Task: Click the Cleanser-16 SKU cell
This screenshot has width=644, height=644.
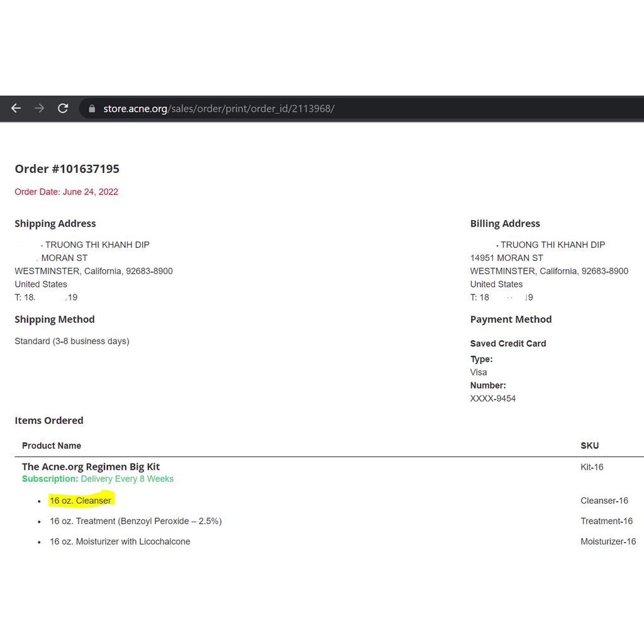Action: [x=604, y=501]
